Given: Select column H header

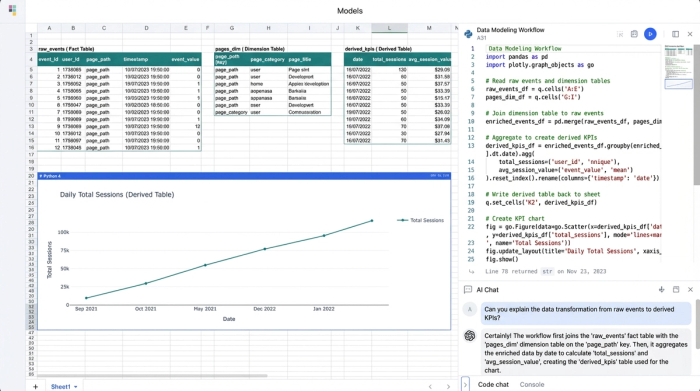Looking at the screenshot, I should pyautogui.click(x=268, y=28).
